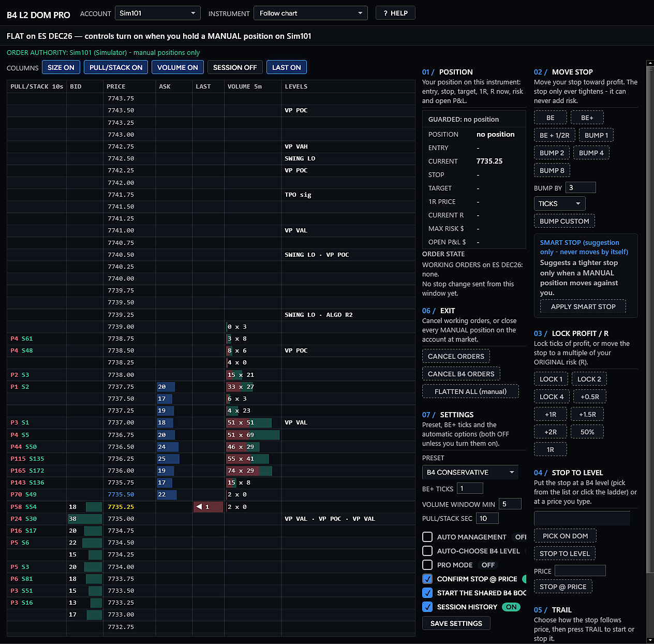The height and width of the screenshot is (644, 654).
Task: Uncheck CONFIRM STOP @ PRICE checkbox
Action: tap(427, 579)
